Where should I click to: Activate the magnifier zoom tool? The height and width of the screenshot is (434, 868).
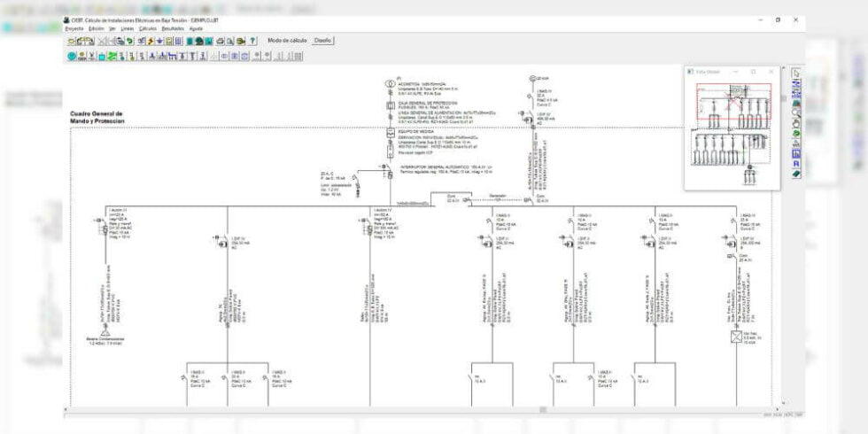pyautogui.click(x=795, y=112)
